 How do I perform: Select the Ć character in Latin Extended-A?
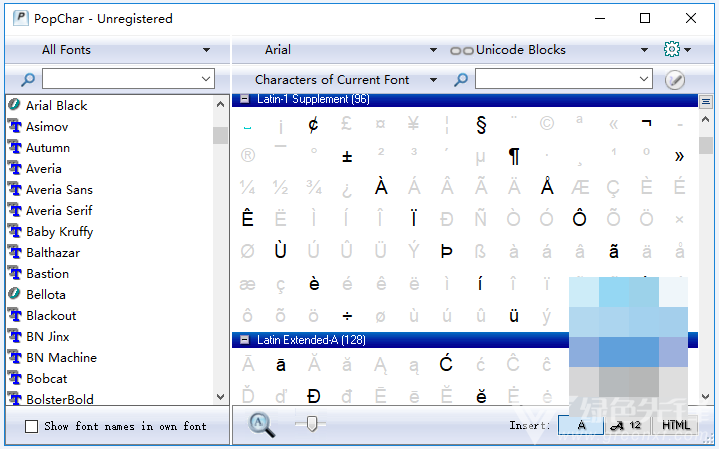pos(446,364)
